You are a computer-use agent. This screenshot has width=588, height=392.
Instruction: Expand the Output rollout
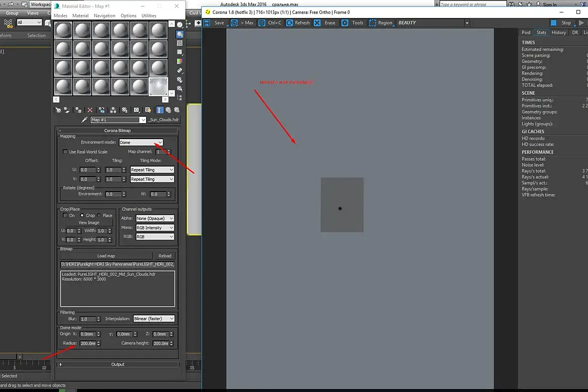(118, 364)
